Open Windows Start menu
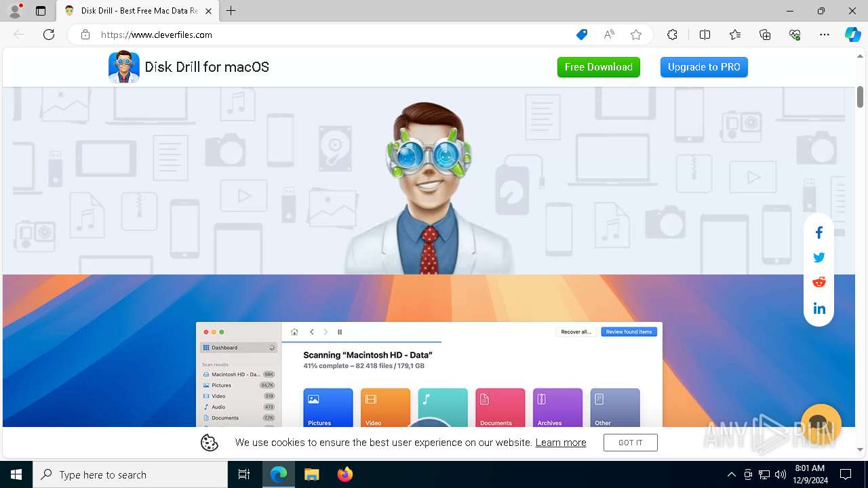This screenshot has height=488, width=868. pyautogui.click(x=16, y=474)
